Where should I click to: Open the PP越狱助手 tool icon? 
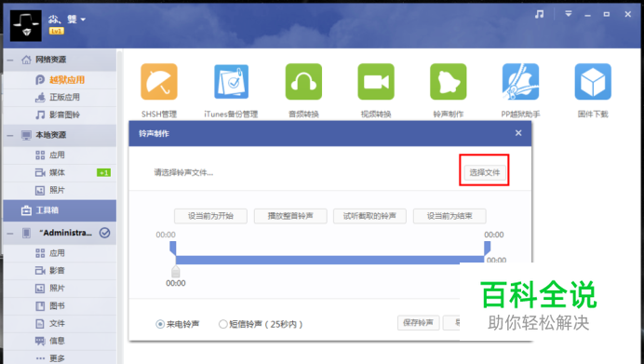(x=520, y=82)
